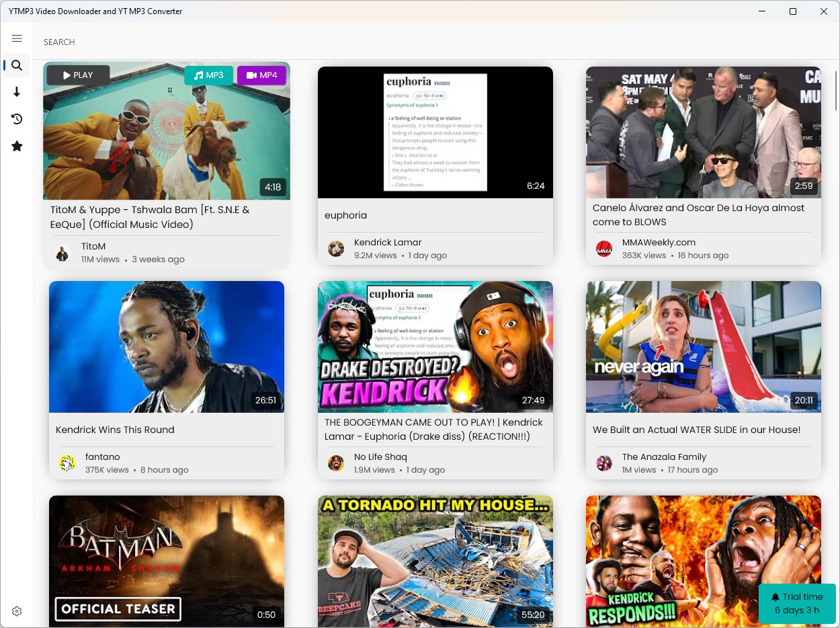Click title 'THE BOOGEYMAN CAME OUT TO PLAY!'
The image size is (840, 628).
pyautogui.click(x=433, y=430)
